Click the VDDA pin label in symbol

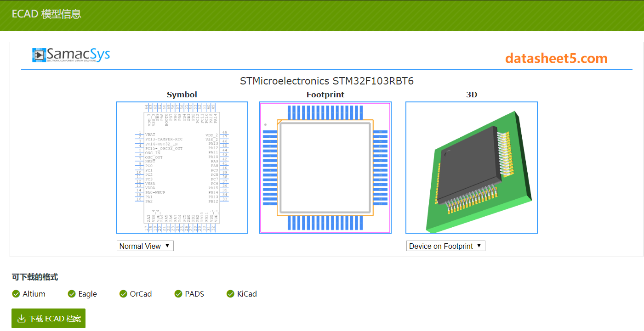click(x=150, y=188)
